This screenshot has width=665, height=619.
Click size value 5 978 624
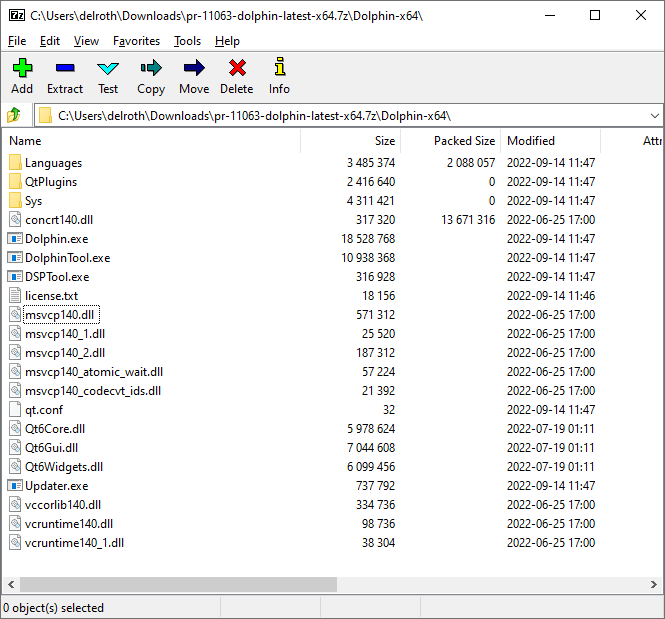371,429
